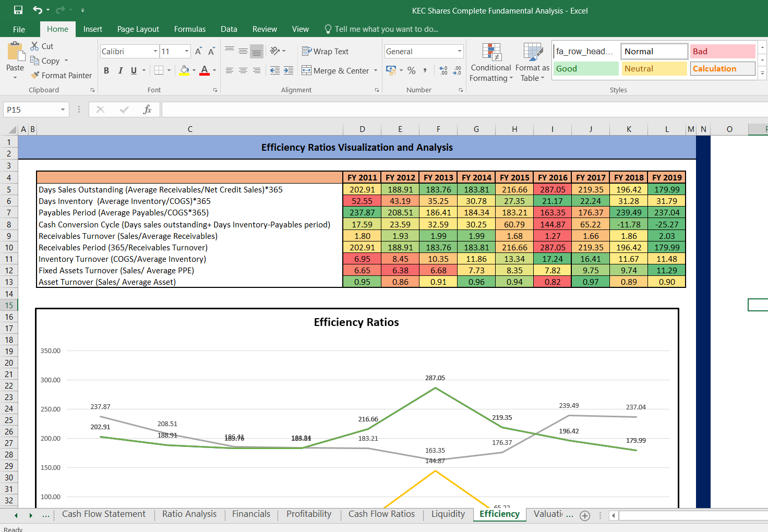Expand the Merge & Center dropdown arrow
The width and height of the screenshot is (768, 532).
[376, 70]
